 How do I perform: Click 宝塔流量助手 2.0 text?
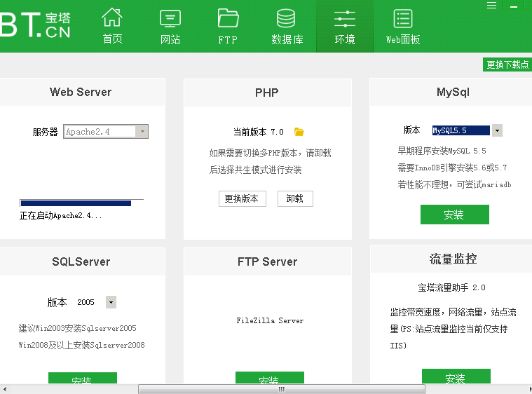click(x=451, y=287)
